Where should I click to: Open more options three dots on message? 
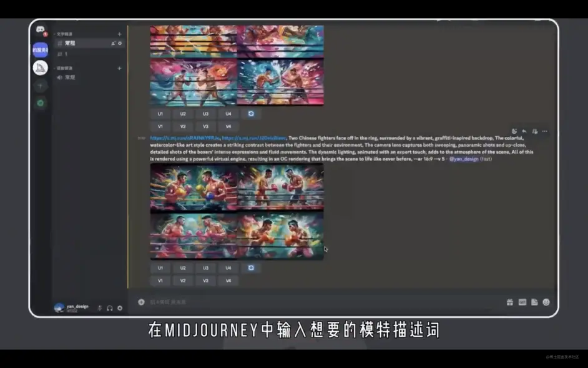tap(544, 131)
